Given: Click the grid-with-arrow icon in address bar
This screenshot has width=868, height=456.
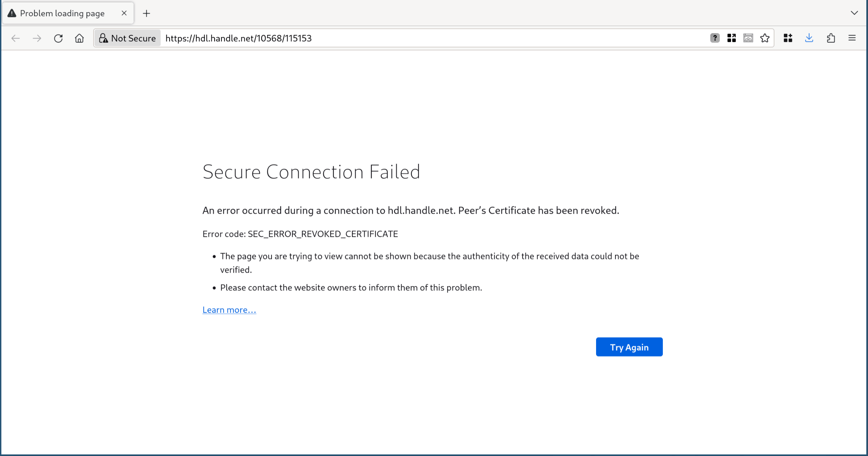Looking at the screenshot, I should pos(731,38).
